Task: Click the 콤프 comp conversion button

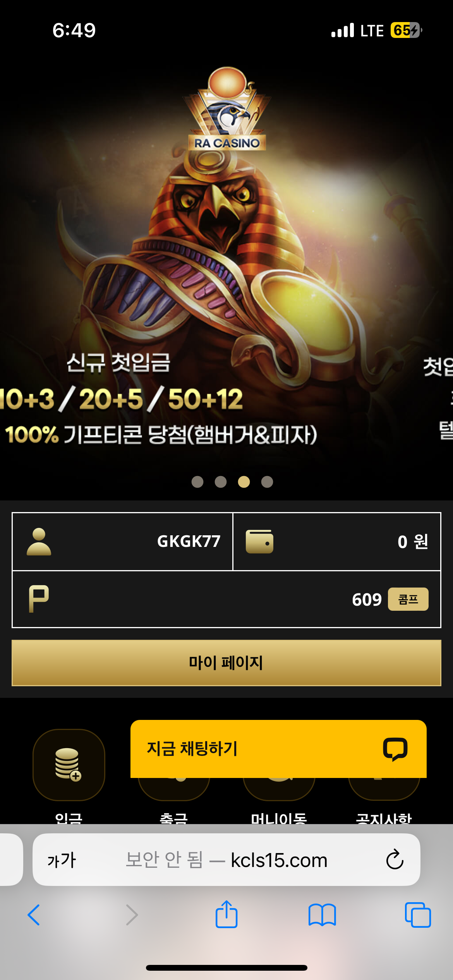Action: [x=408, y=599]
